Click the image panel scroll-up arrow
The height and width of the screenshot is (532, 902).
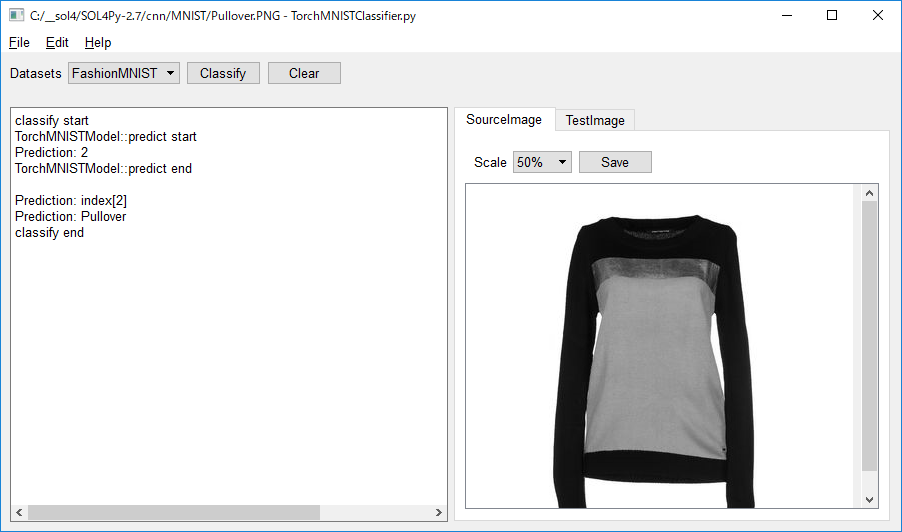coord(869,193)
